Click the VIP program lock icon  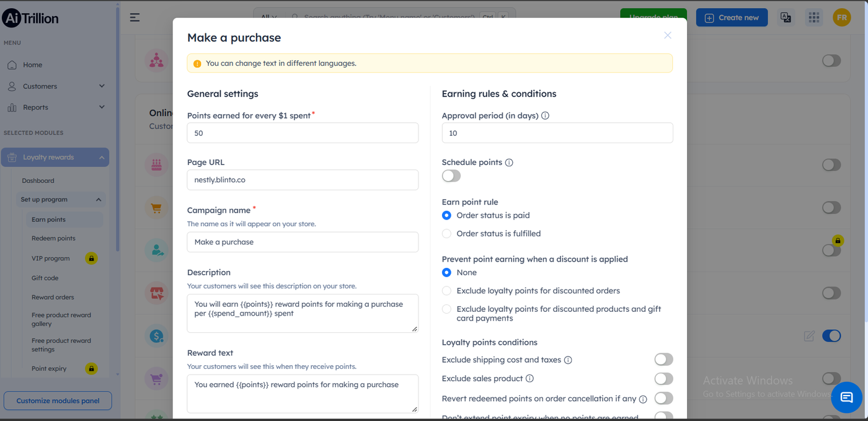91,258
